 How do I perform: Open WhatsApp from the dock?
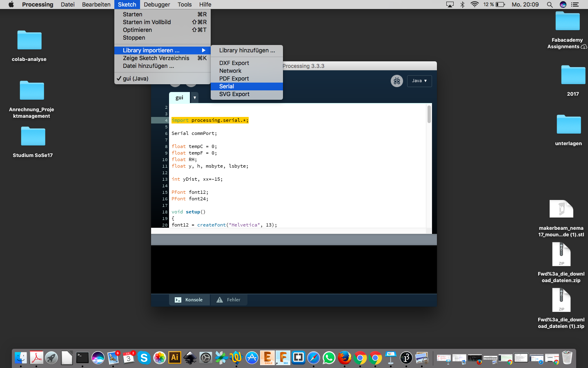pos(329,358)
